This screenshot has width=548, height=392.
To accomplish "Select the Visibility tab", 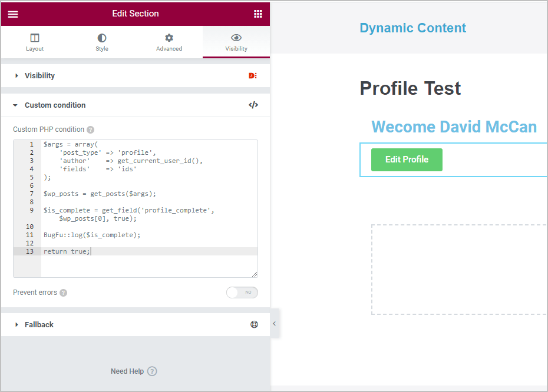I will point(236,42).
